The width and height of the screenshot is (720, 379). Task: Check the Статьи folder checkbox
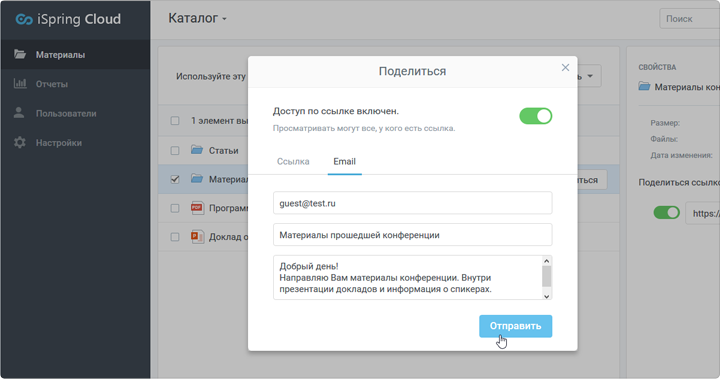point(175,151)
